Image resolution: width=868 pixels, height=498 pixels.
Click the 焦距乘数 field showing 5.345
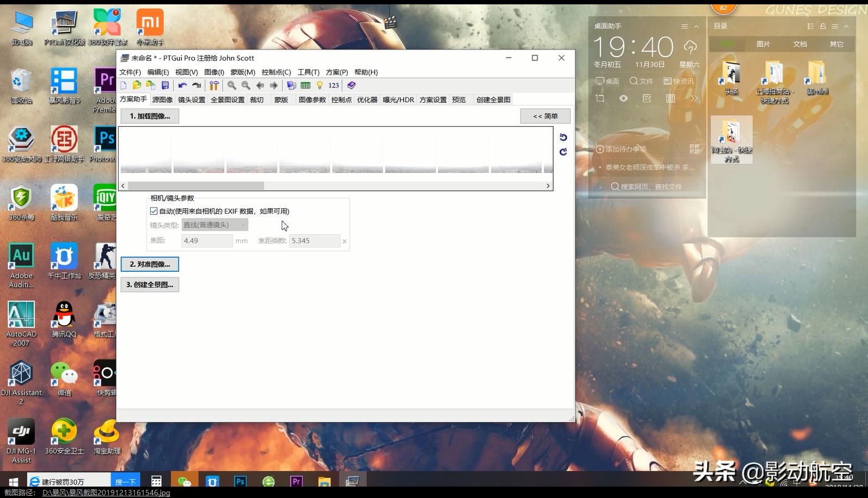(315, 240)
